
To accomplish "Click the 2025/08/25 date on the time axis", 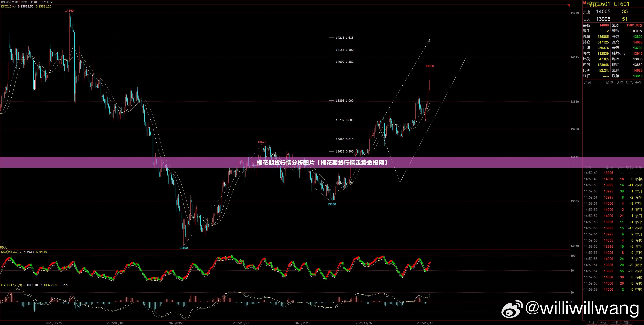I will [53, 323].
